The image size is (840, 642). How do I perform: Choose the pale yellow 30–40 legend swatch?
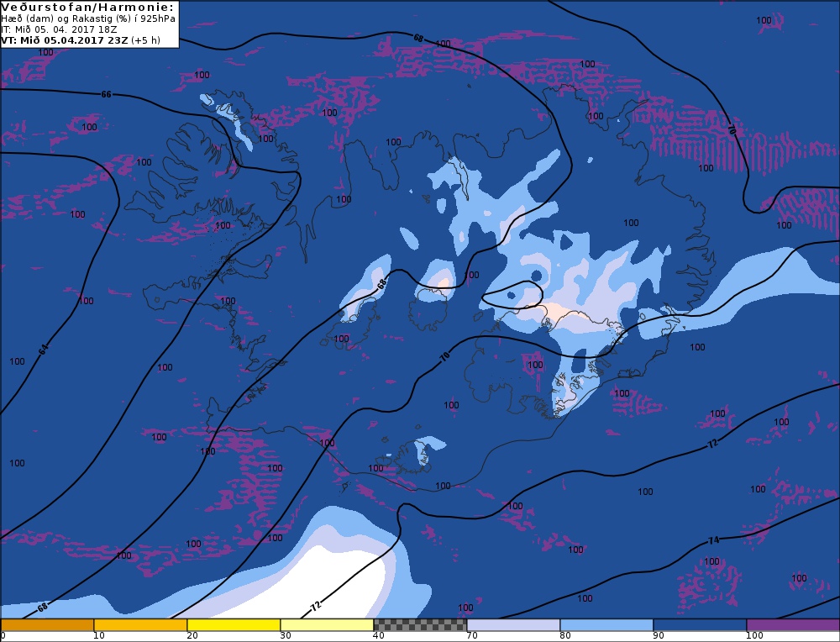tap(327, 625)
